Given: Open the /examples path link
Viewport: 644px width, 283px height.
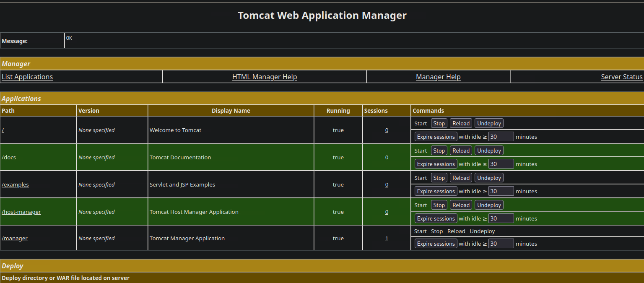Looking at the screenshot, I should pyautogui.click(x=16, y=184).
